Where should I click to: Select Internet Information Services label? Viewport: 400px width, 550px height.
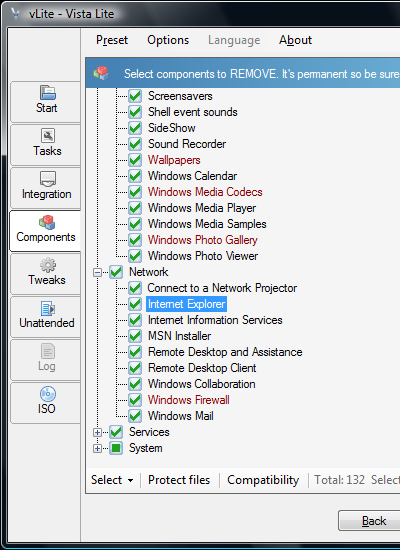pyautogui.click(x=215, y=320)
